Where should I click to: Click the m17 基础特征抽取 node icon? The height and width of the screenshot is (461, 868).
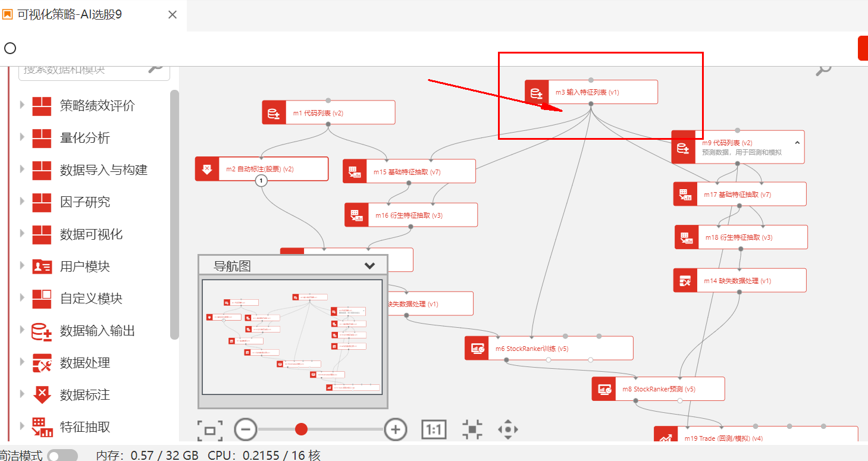coord(685,194)
